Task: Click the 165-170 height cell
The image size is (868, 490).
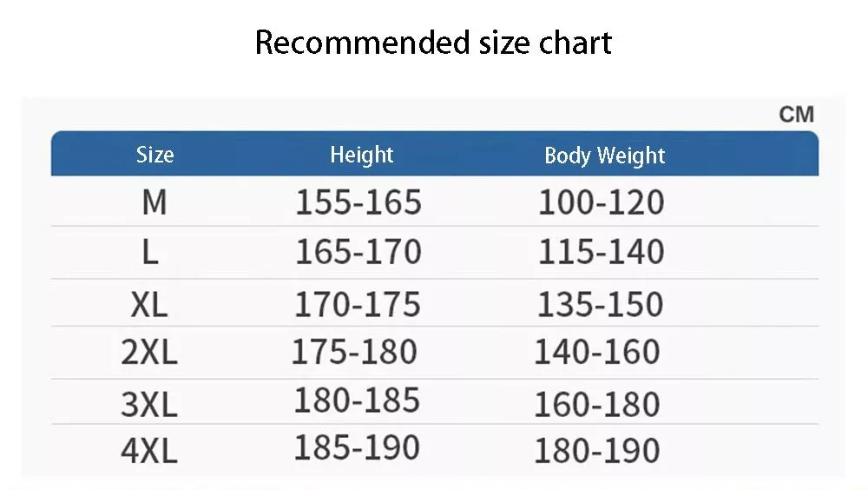Action: (358, 252)
